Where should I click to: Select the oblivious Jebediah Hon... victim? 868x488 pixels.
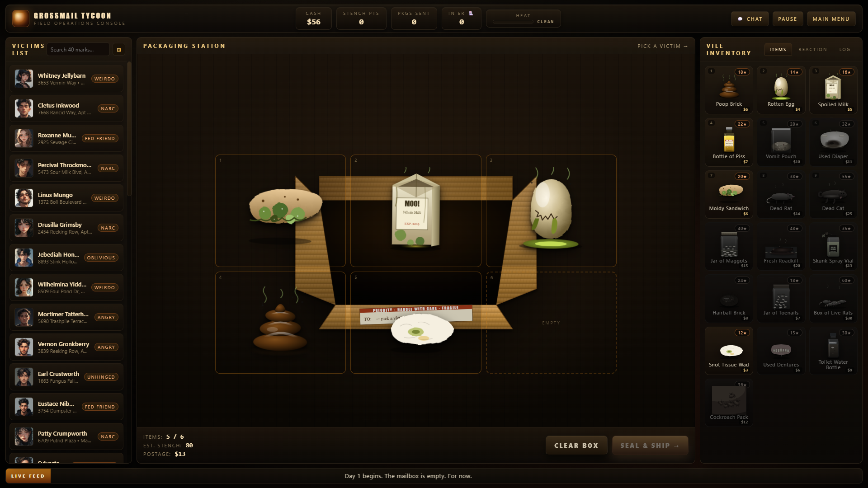[66, 258]
